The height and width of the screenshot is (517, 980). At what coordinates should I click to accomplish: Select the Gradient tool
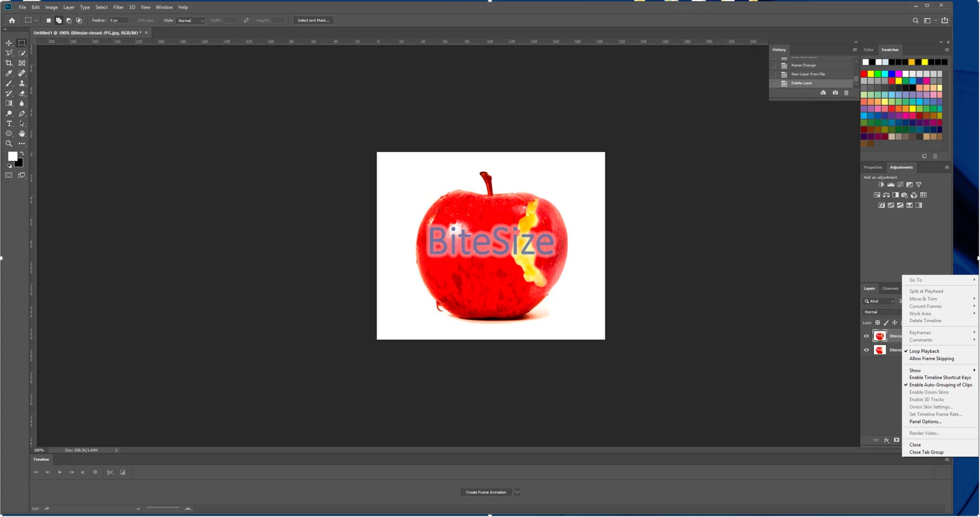coord(9,104)
